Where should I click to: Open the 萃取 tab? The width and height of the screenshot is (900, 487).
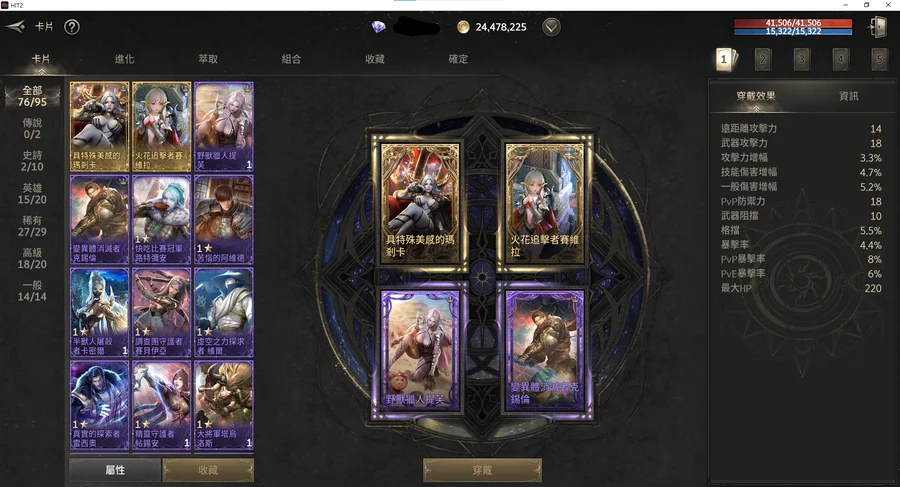pos(208,59)
